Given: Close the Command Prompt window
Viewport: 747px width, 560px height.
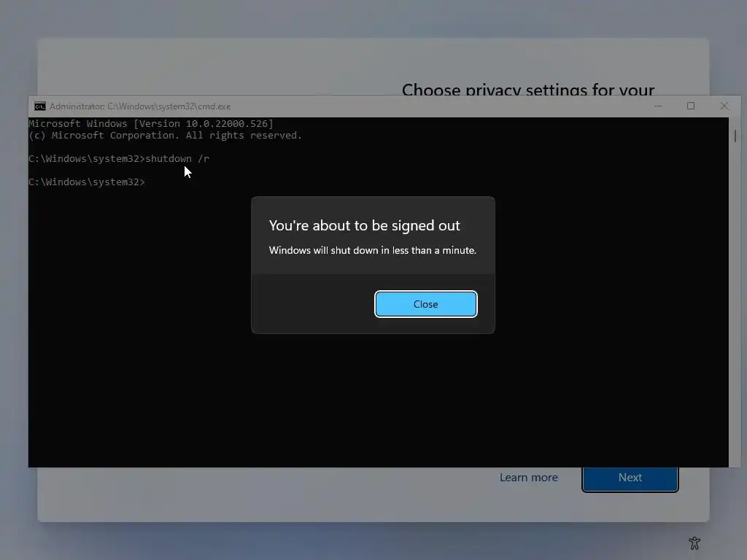Looking at the screenshot, I should click(x=724, y=106).
